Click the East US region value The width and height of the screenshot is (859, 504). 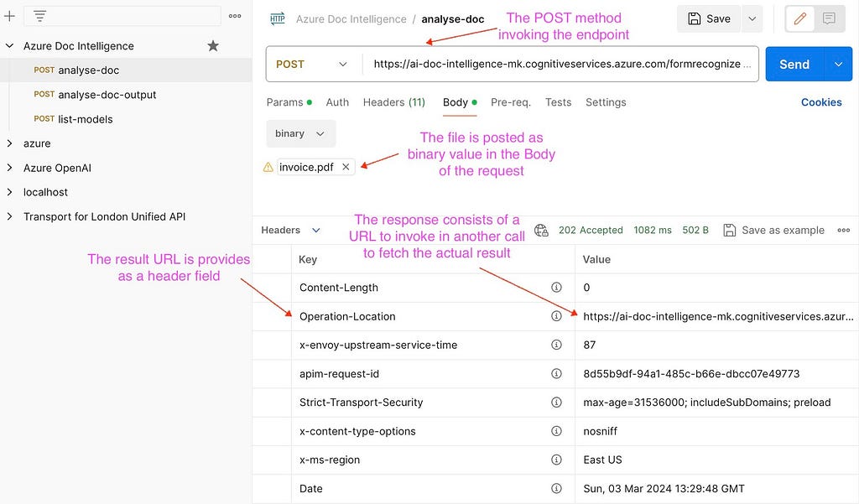point(602,460)
